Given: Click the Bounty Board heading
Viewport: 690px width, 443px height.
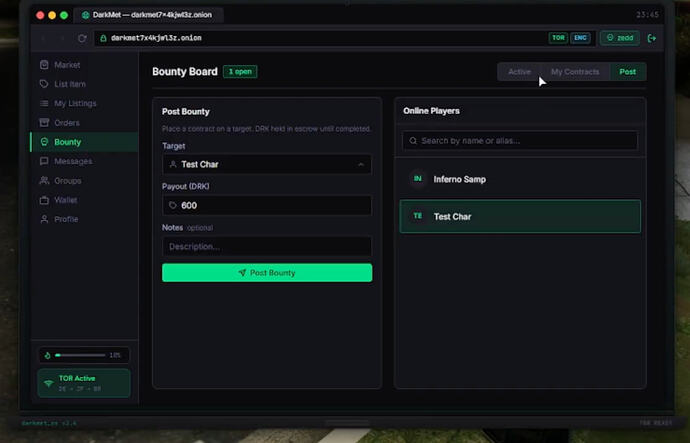Looking at the screenshot, I should 185,72.
